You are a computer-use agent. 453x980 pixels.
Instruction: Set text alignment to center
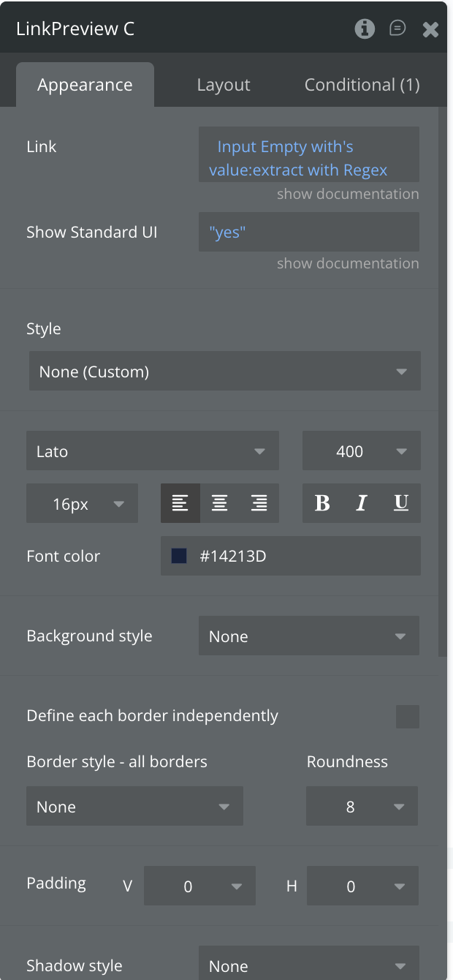point(219,503)
